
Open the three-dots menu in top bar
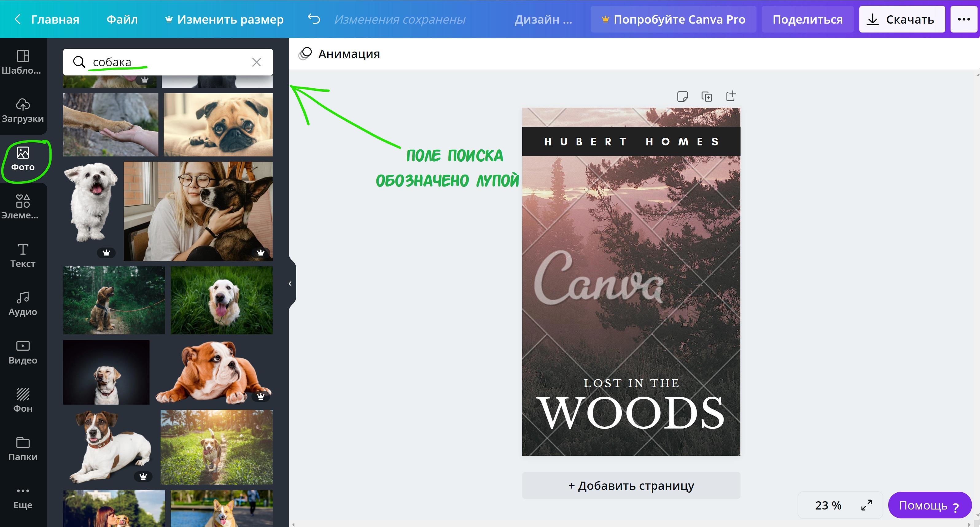(963, 19)
